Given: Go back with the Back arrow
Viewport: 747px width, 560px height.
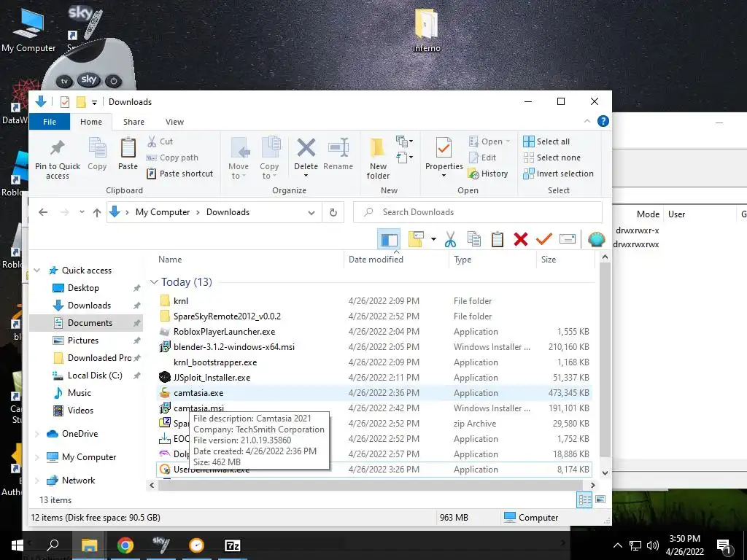Looking at the screenshot, I should (43, 212).
